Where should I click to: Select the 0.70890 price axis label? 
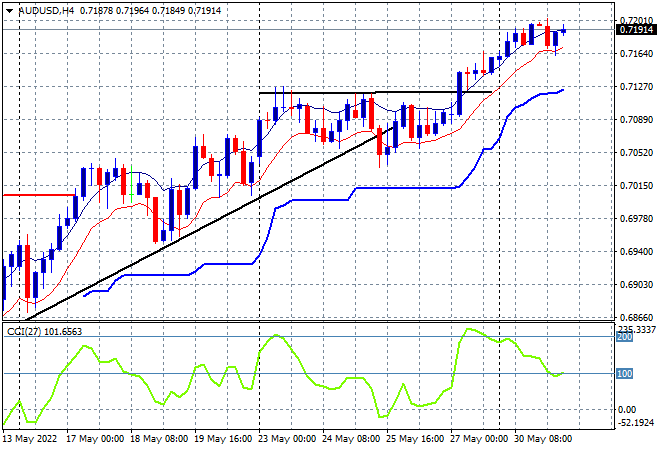pyautogui.click(x=636, y=120)
